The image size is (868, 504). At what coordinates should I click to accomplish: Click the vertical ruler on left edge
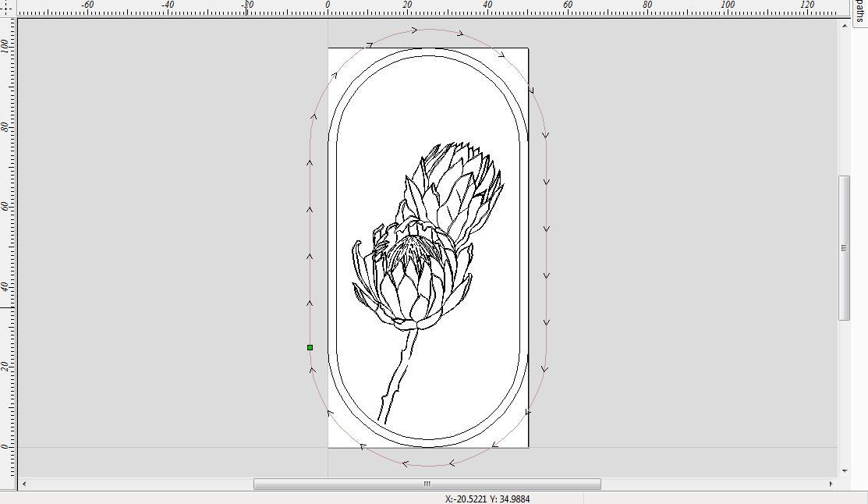pos(6,234)
